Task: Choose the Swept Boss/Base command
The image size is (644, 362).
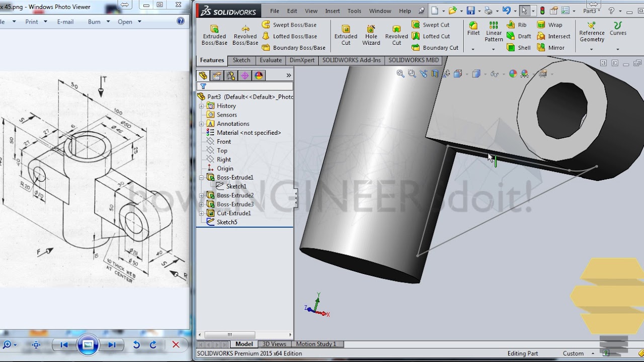Action: [x=289, y=25]
